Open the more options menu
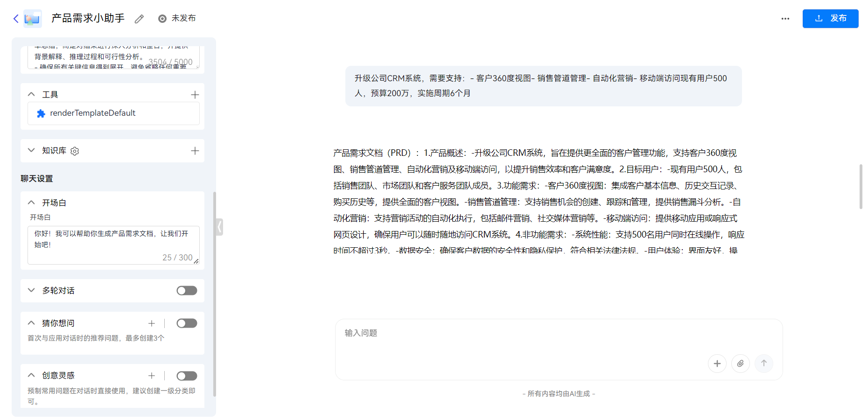The height and width of the screenshot is (420, 868). click(x=785, y=18)
